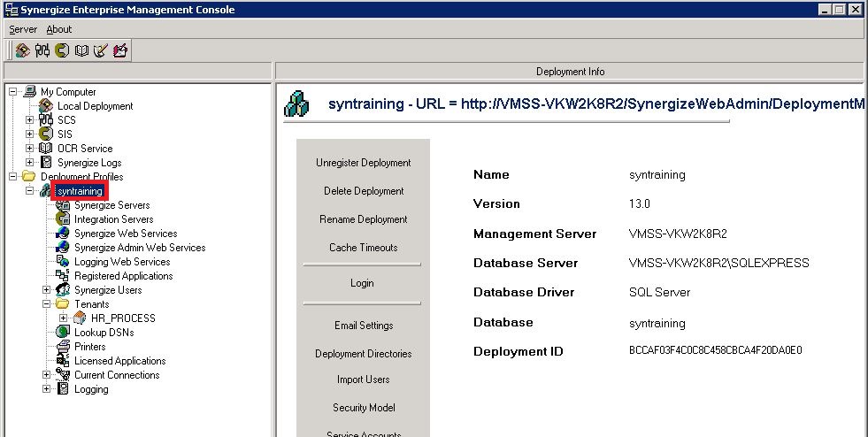Click Rename Deployment
This screenshot has height=437, width=868.
(363, 219)
